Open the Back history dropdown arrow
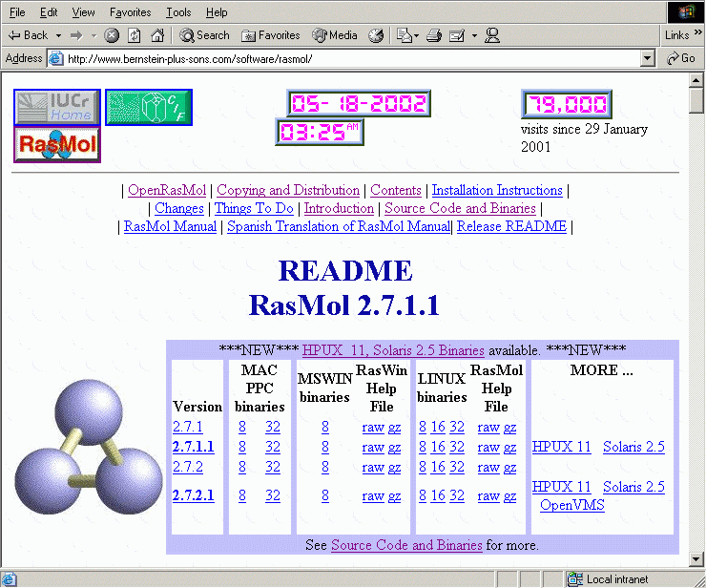706x588 pixels. pyautogui.click(x=58, y=35)
